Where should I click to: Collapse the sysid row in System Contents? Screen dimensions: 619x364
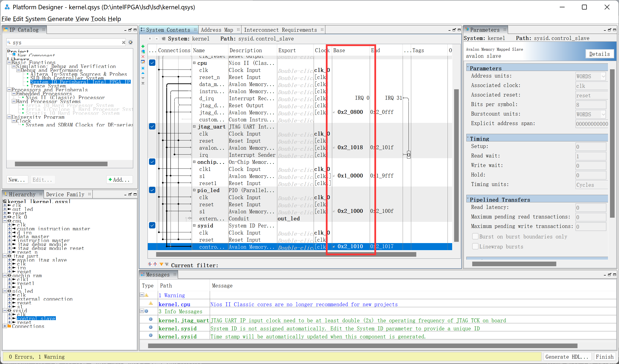click(194, 226)
